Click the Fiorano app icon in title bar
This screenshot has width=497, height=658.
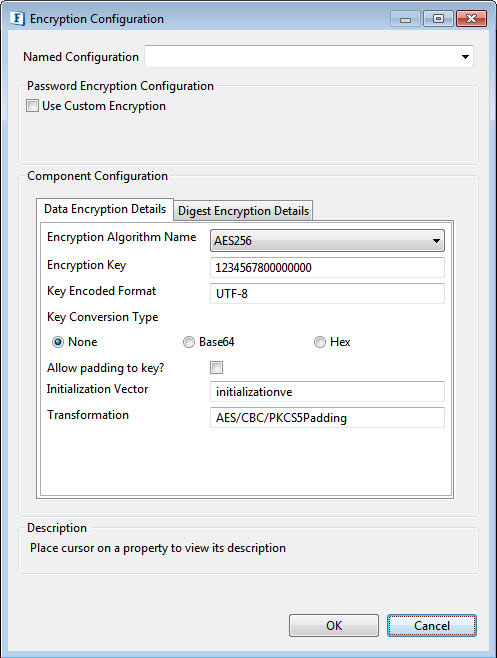(17, 19)
